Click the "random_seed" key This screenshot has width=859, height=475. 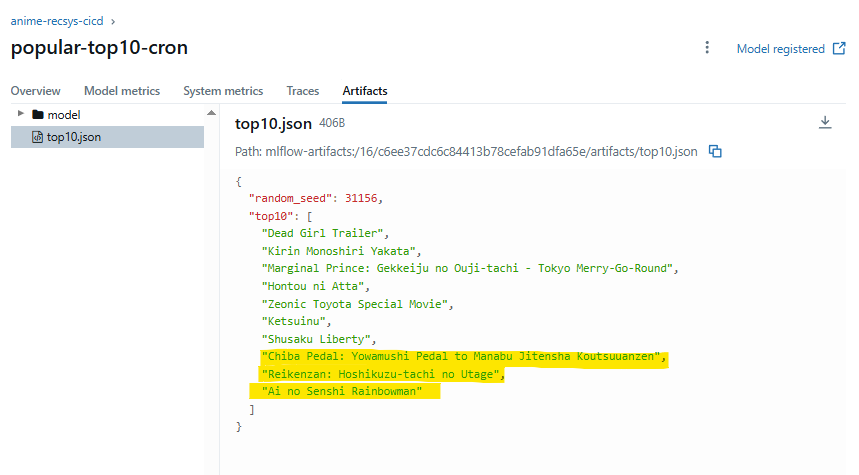pos(290,198)
